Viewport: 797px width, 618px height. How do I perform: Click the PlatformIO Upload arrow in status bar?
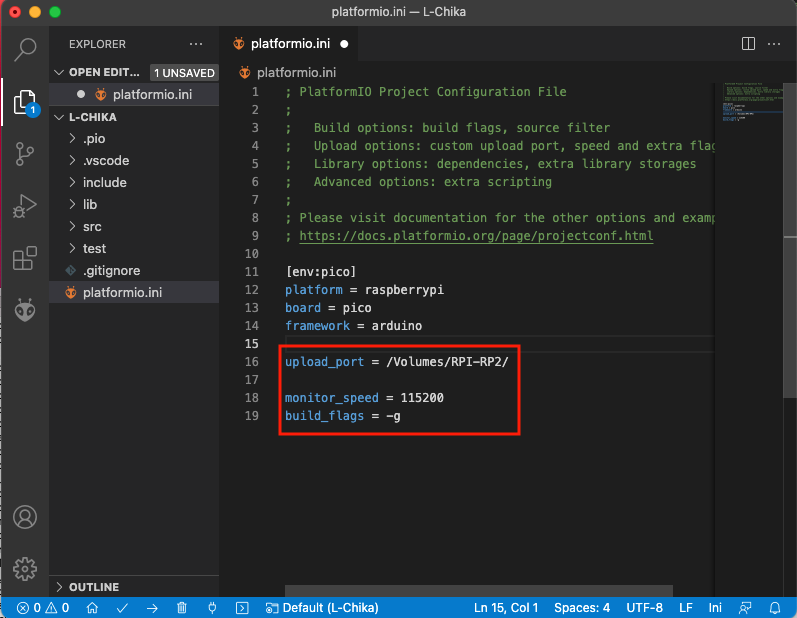152,607
